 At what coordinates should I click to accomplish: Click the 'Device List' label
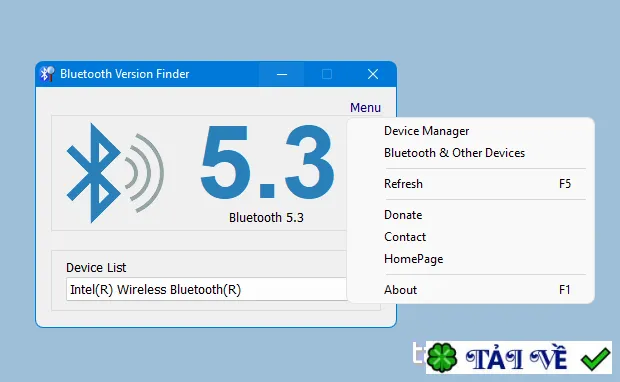point(96,268)
